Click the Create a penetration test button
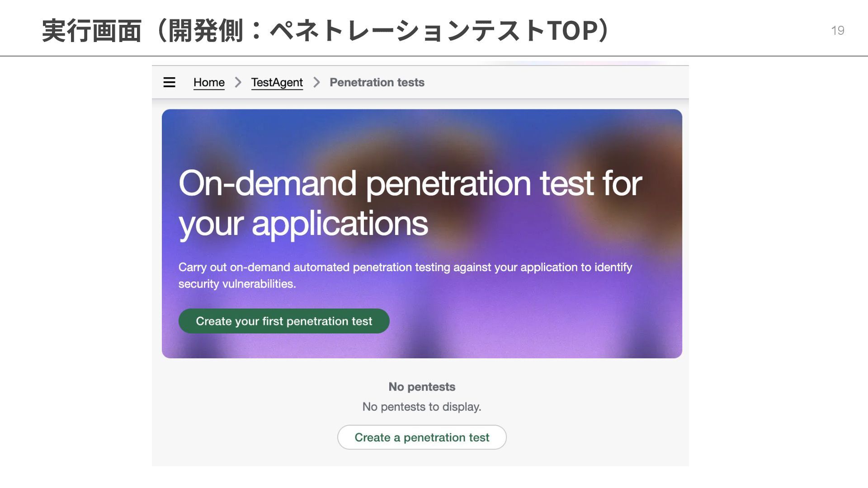Viewport: 868px width, 488px height. pos(421,437)
